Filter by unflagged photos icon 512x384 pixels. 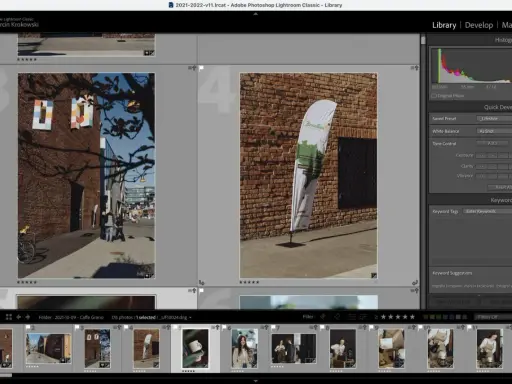pyautogui.click(x=337, y=317)
